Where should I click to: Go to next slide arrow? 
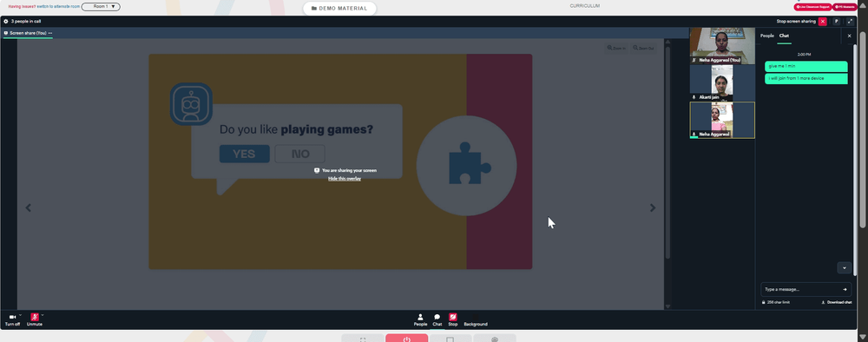coord(653,207)
